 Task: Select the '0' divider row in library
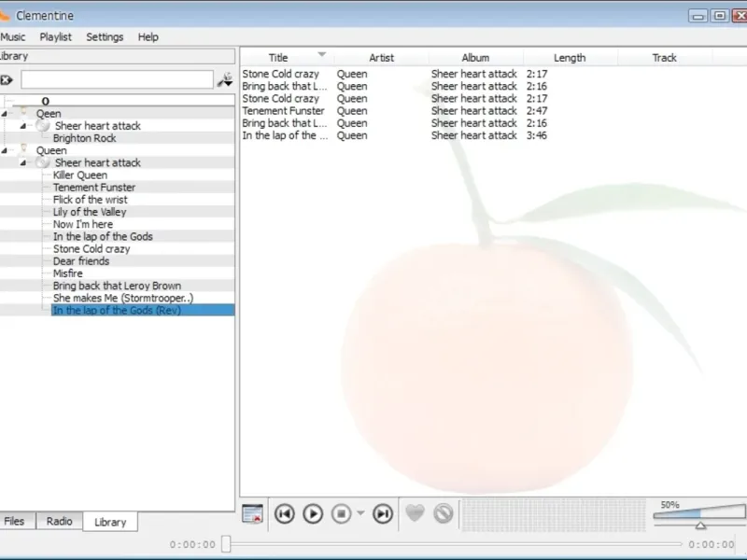point(118,101)
